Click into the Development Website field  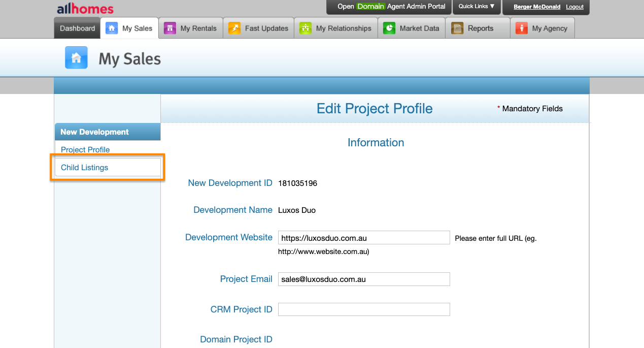(x=363, y=238)
